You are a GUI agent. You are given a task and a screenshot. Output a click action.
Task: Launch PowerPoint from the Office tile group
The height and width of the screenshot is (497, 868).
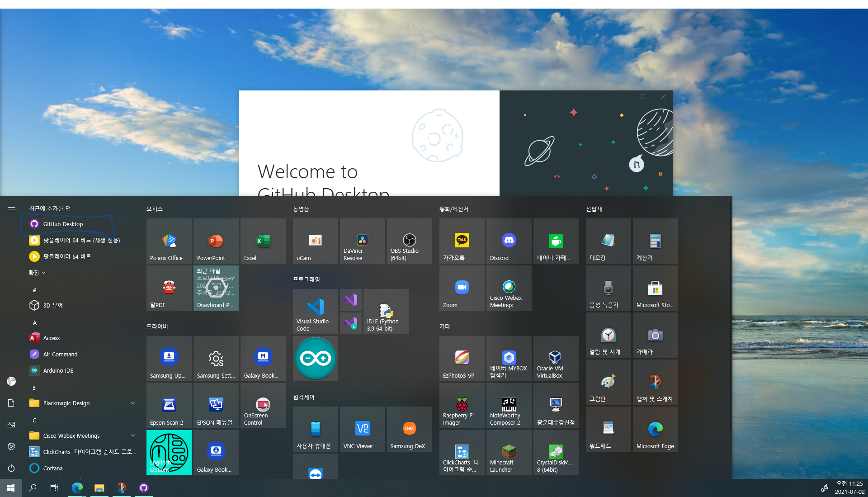[x=216, y=241]
